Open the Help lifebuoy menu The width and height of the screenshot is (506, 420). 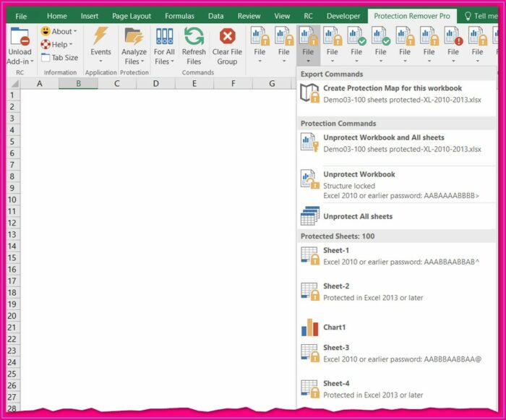pyautogui.click(x=56, y=44)
